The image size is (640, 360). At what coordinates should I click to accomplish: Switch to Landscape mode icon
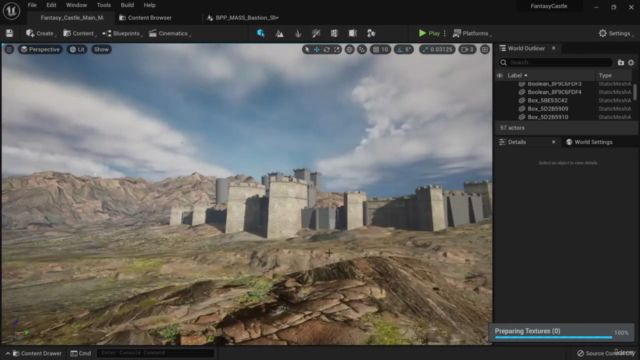pos(280,33)
